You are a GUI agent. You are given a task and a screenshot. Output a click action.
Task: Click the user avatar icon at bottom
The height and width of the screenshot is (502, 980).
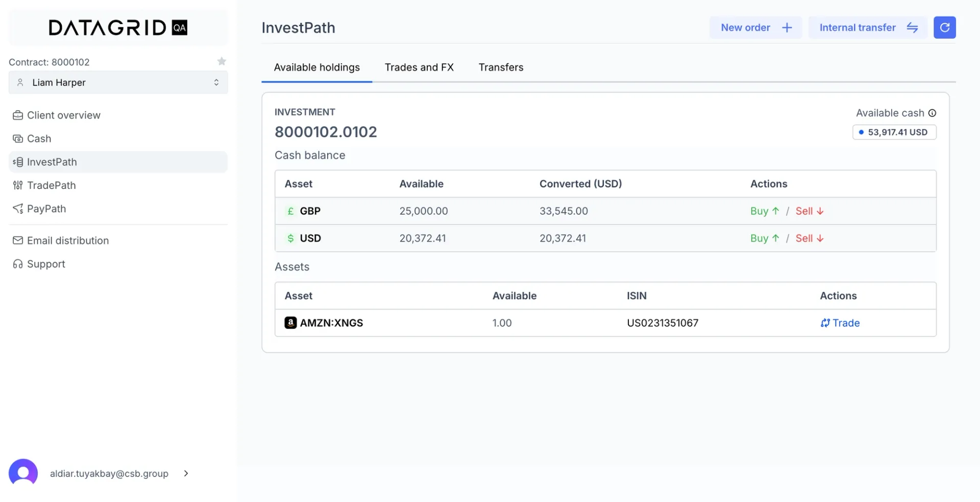(23, 473)
